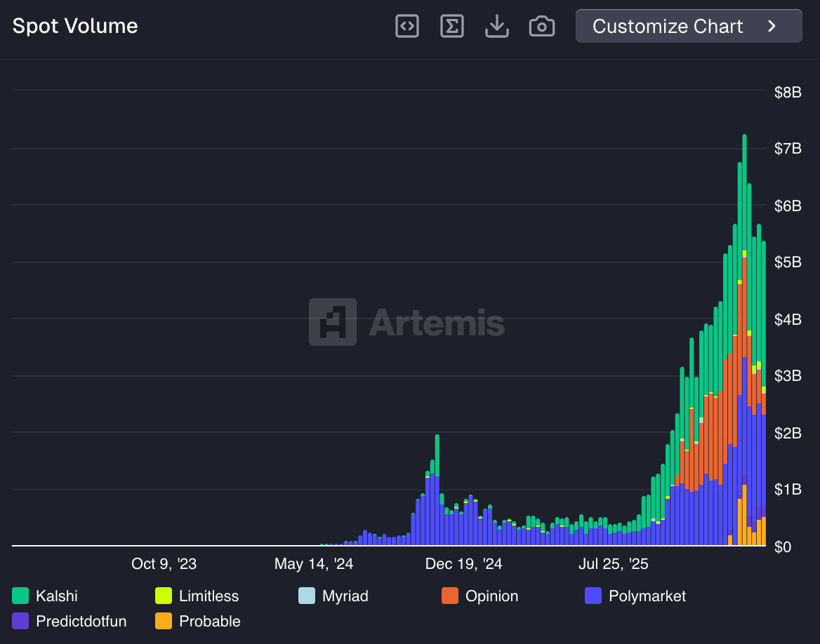The image size is (820, 644).
Task: Toggle Limitless yellow-green legend swatch
Action: coord(164,596)
